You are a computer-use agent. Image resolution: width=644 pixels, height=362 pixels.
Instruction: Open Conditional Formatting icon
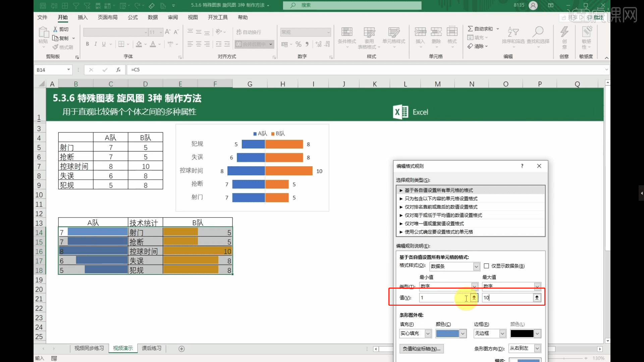(x=347, y=32)
